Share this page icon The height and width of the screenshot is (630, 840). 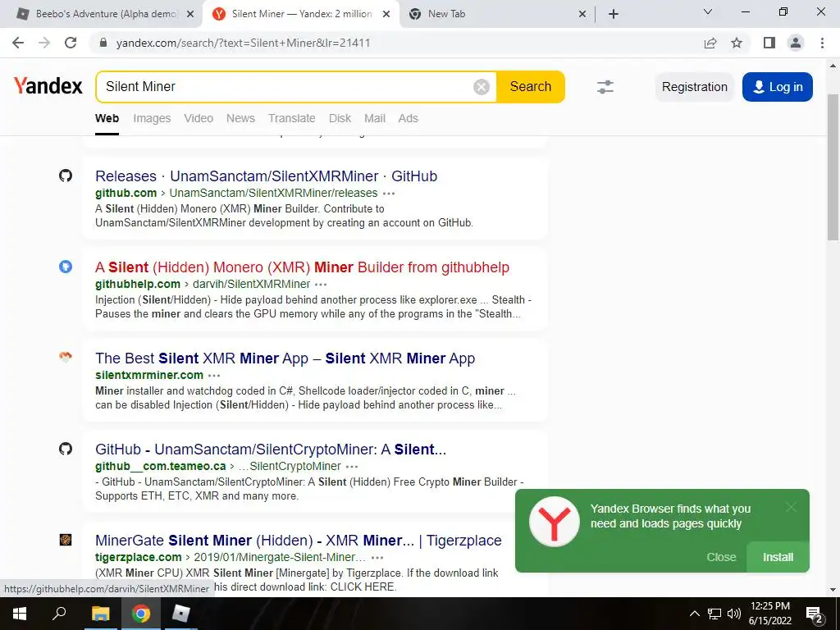710,43
